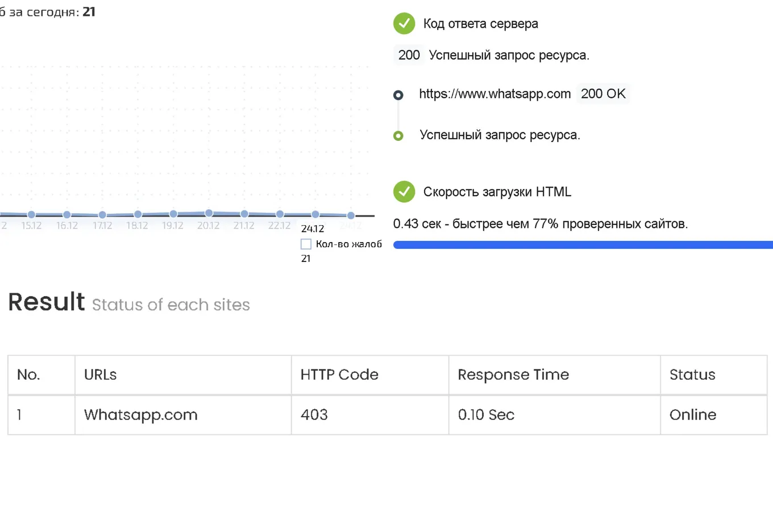The width and height of the screenshot is (773, 532).
Task: Click the Код ответа сервера heading
Action: coord(481,24)
